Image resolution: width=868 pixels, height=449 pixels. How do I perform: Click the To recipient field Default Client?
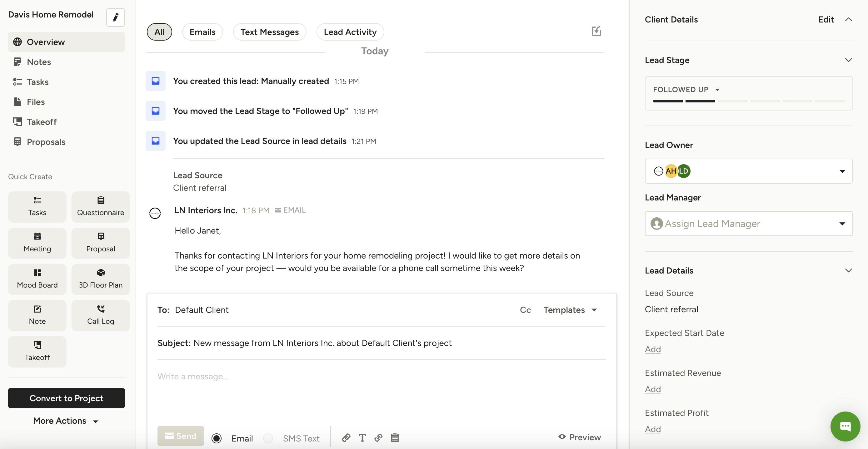pyautogui.click(x=202, y=310)
